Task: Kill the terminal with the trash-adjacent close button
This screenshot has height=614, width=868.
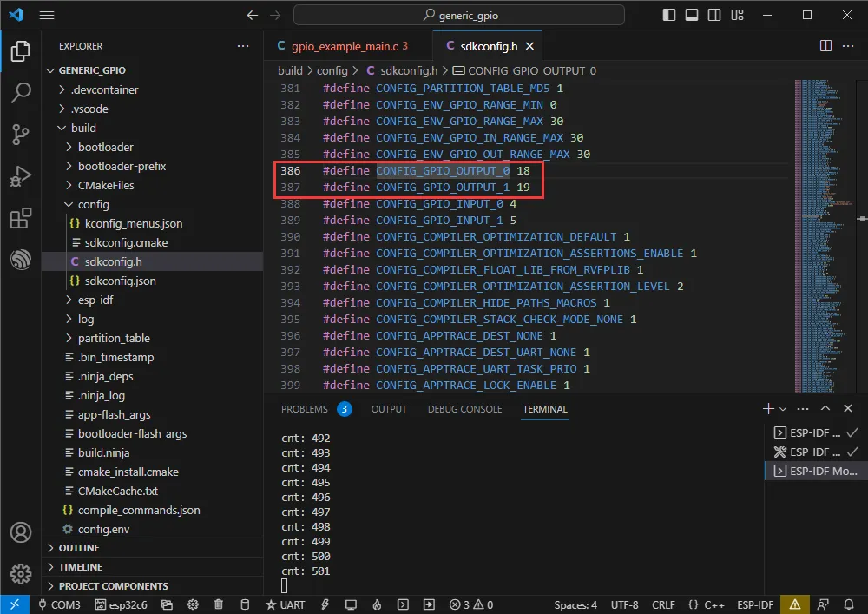Action: pos(848,408)
